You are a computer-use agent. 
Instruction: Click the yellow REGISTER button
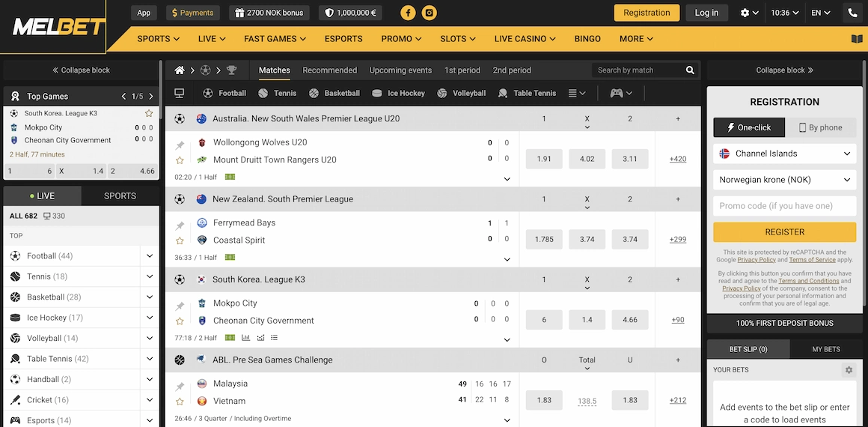pyautogui.click(x=784, y=232)
